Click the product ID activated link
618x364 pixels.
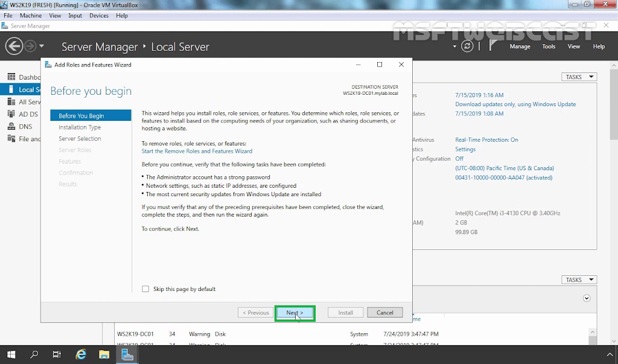tap(504, 177)
